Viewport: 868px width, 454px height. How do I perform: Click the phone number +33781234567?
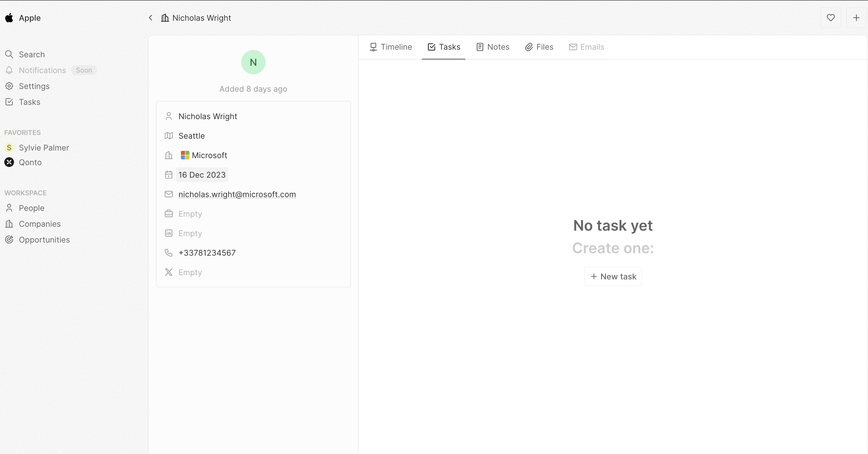pyautogui.click(x=207, y=253)
